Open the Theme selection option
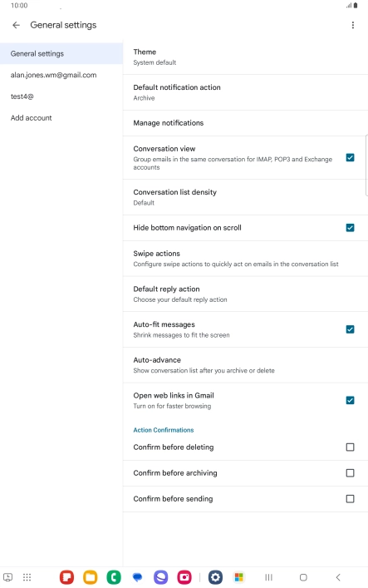 tap(245, 57)
